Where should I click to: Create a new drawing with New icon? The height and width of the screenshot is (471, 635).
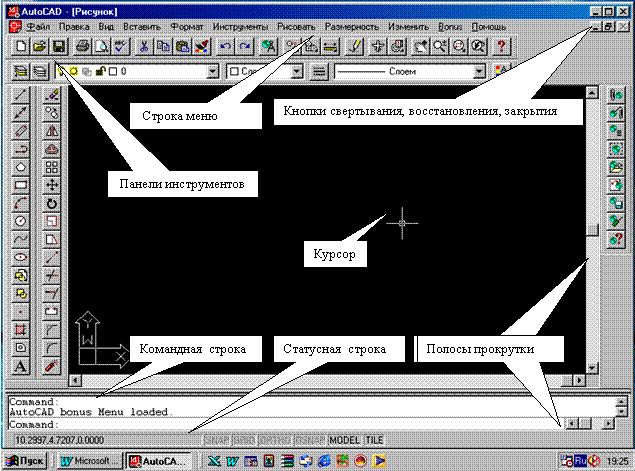click(20, 47)
